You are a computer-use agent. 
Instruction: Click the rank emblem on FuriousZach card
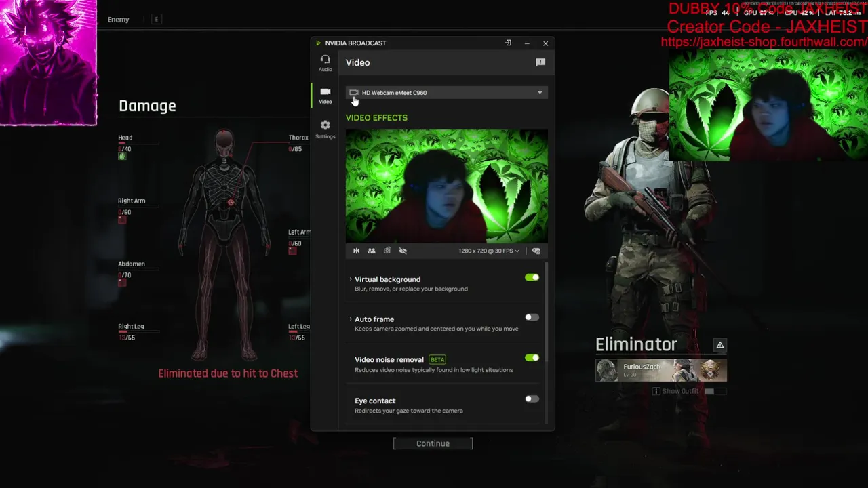711,371
